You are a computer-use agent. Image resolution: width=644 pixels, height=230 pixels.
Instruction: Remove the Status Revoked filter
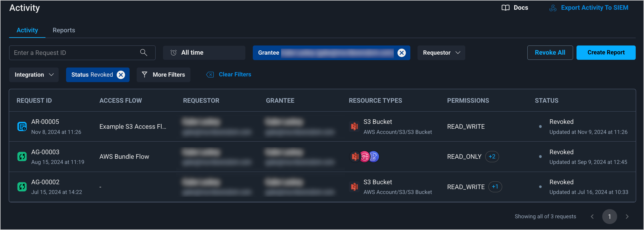(x=121, y=75)
